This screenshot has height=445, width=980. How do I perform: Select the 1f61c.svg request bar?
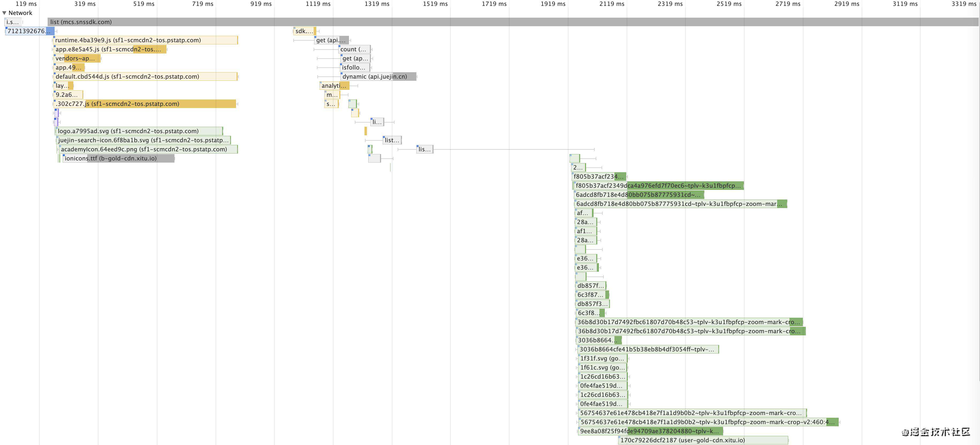tap(603, 368)
